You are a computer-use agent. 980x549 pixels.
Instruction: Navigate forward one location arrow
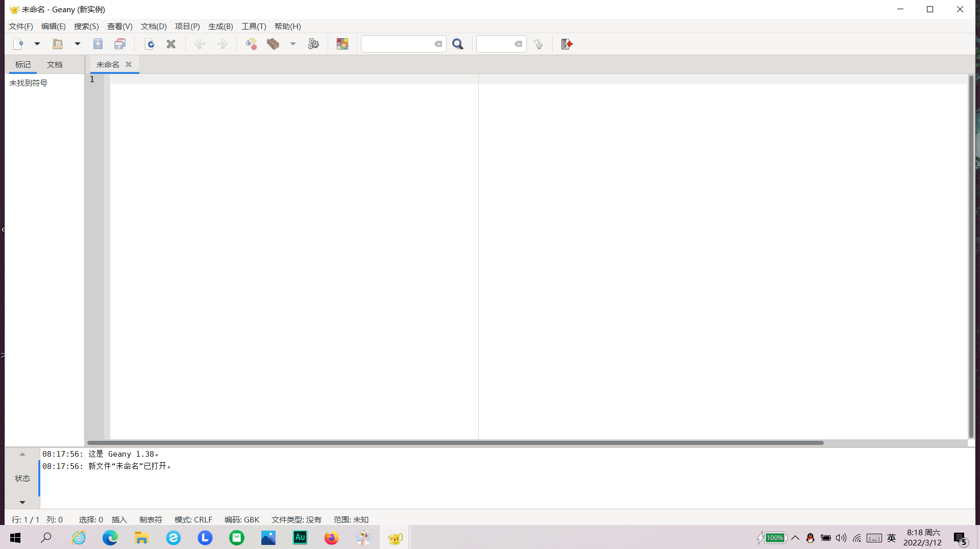click(x=222, y=44)
